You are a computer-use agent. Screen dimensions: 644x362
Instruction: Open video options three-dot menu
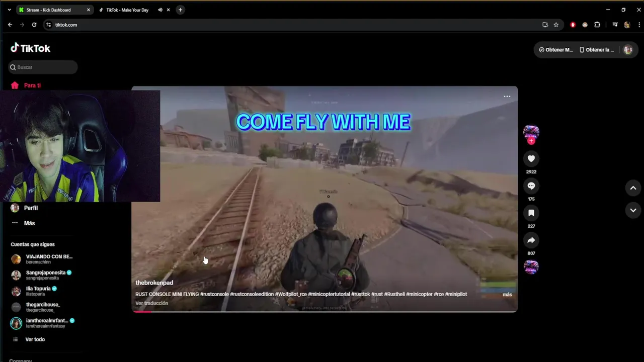tap(507, 97)
